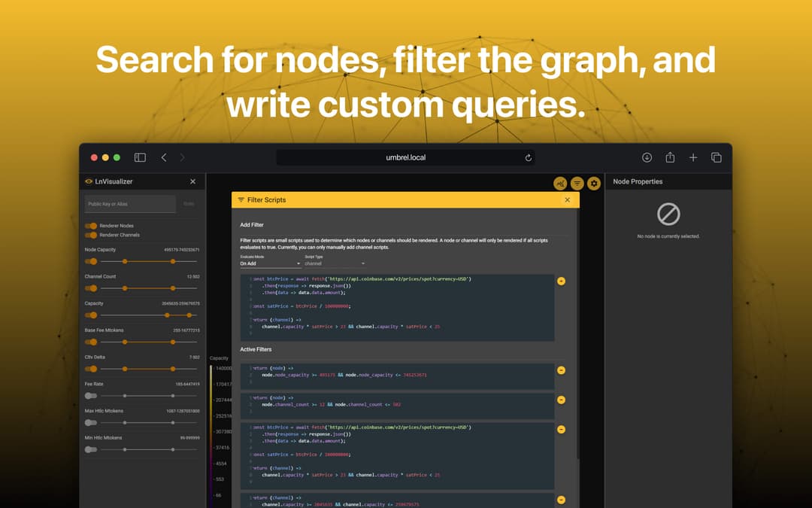Image resolution: width=812 pixels, height=508 pixels.
Task: Click the back navigation chevron in Safari
Action: tap(164, 157)
